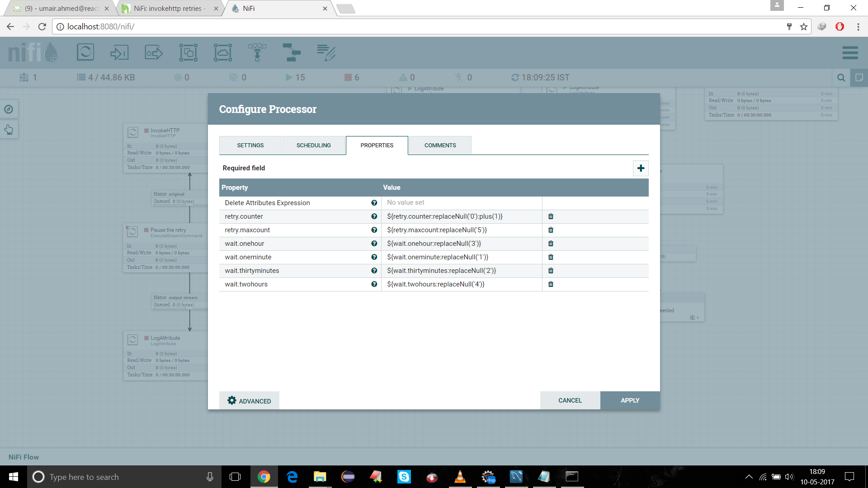Open the NiFi search icon
Viewport: 868px width, 488px height.
[x=841, y=77]
